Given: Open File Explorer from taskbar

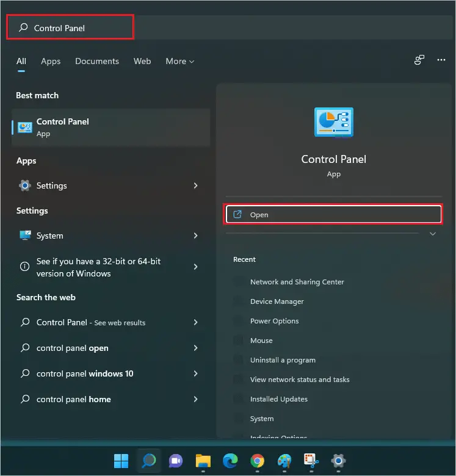Looking at the screenshot, I should [x=203, y=461].
